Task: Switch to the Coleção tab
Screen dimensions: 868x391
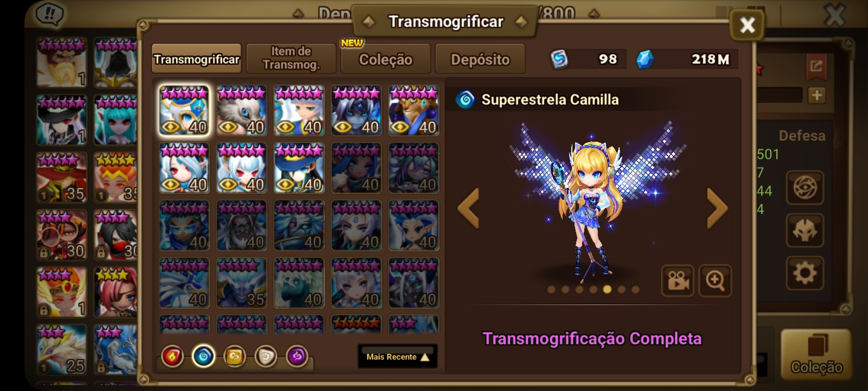Action: (386, 59)
